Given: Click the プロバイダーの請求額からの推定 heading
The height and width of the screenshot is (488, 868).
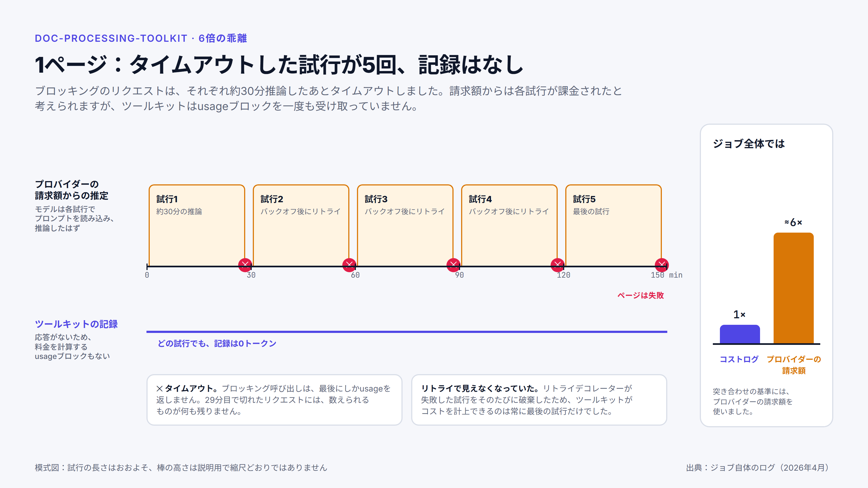Looking at the screenshot, I should tap(71, 190).
